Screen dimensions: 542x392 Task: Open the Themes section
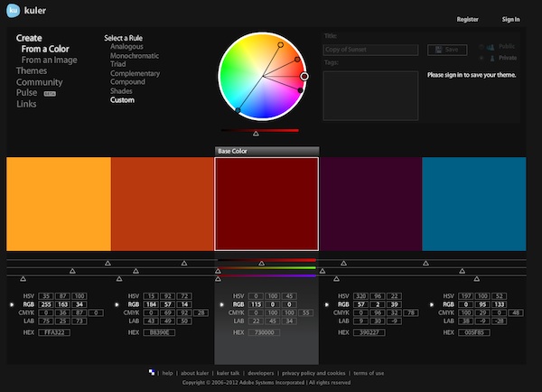32,70
